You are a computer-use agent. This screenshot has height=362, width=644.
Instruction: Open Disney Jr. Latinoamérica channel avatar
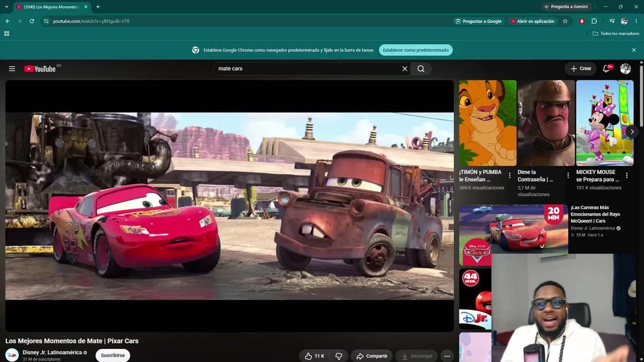(12, 355)
